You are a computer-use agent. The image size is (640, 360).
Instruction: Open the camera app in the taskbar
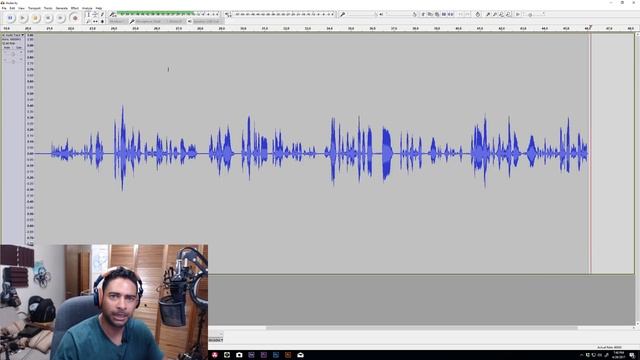(x=239, y=355)
